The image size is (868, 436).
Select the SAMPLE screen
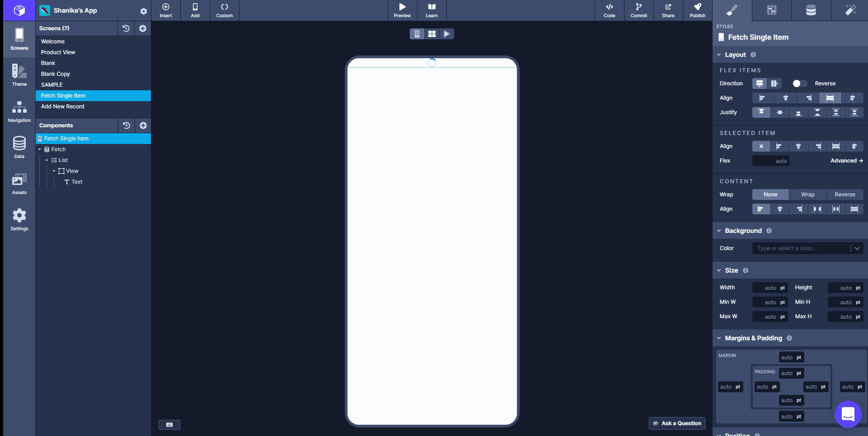click(x=52, y=84)
